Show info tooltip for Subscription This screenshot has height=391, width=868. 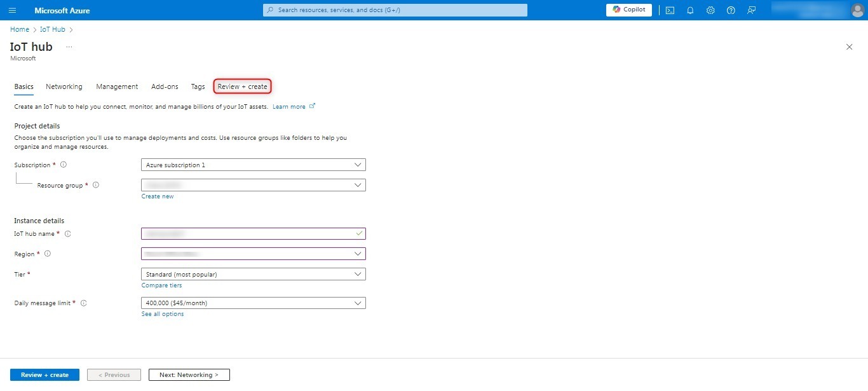pos(64,165)
